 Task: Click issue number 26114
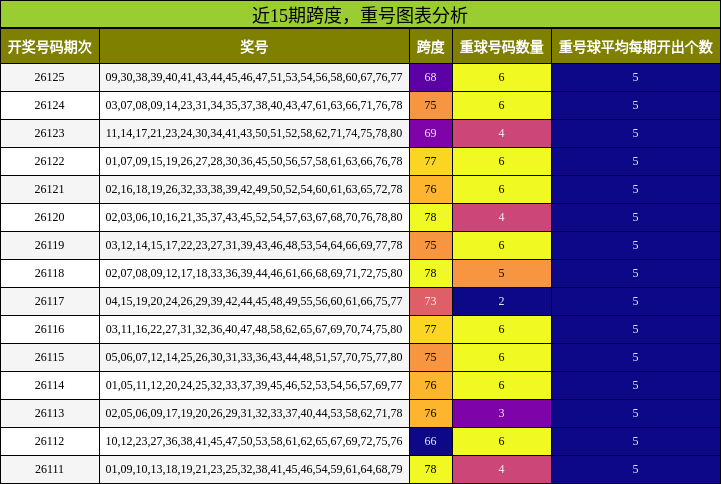pos(50,386)
